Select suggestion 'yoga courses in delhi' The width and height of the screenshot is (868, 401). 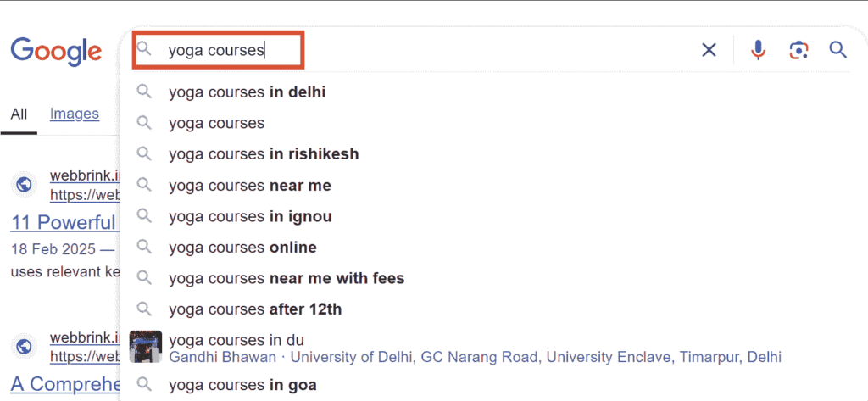247,92
